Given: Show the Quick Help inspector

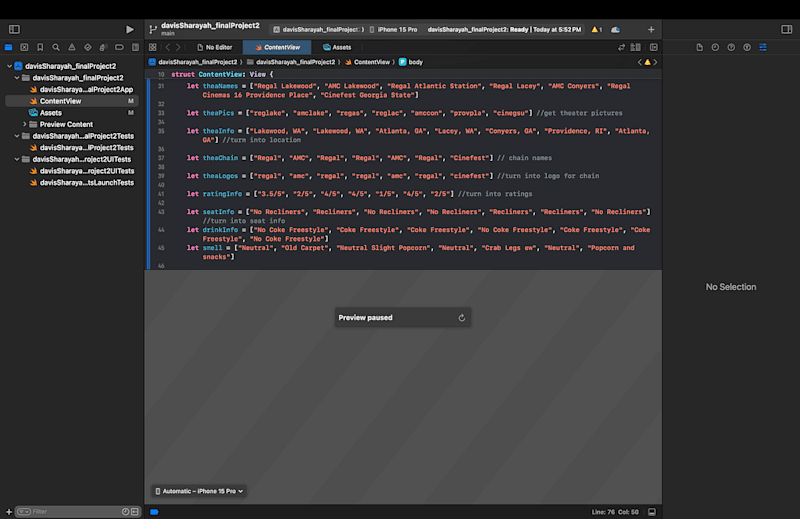Looking at the screenshot, I should pyautogui.click(x=731, y=47).
